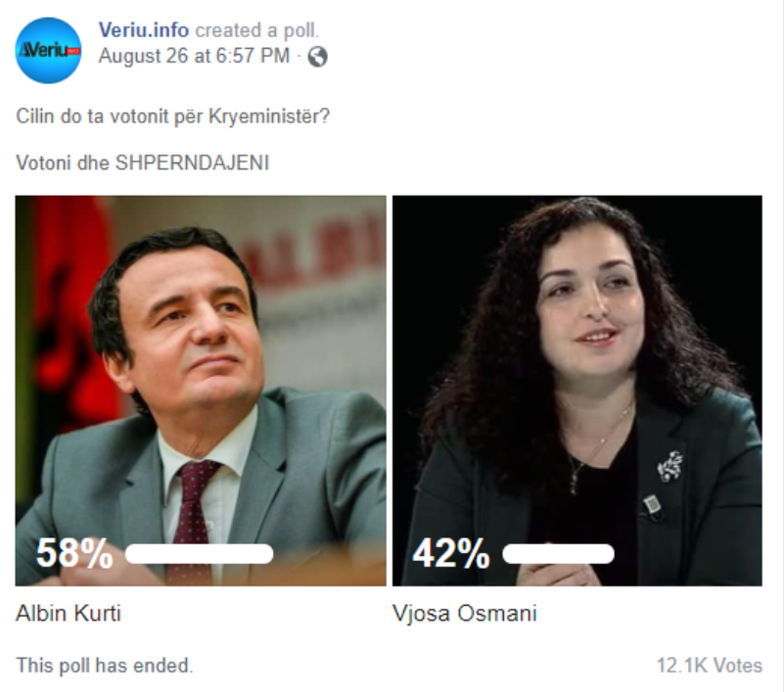Open the August 26 post timestamp

pyautogui.click(x=194, y=57)
